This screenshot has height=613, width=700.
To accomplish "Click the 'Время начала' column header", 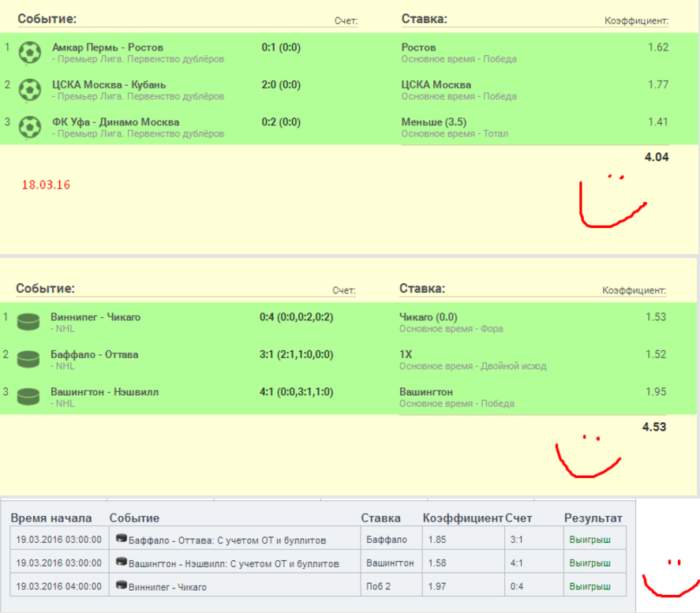I will [x=51, y=518].
